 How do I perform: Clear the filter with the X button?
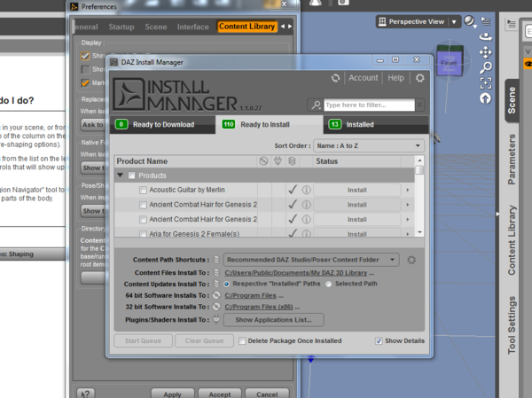click(x=419, y=105)
